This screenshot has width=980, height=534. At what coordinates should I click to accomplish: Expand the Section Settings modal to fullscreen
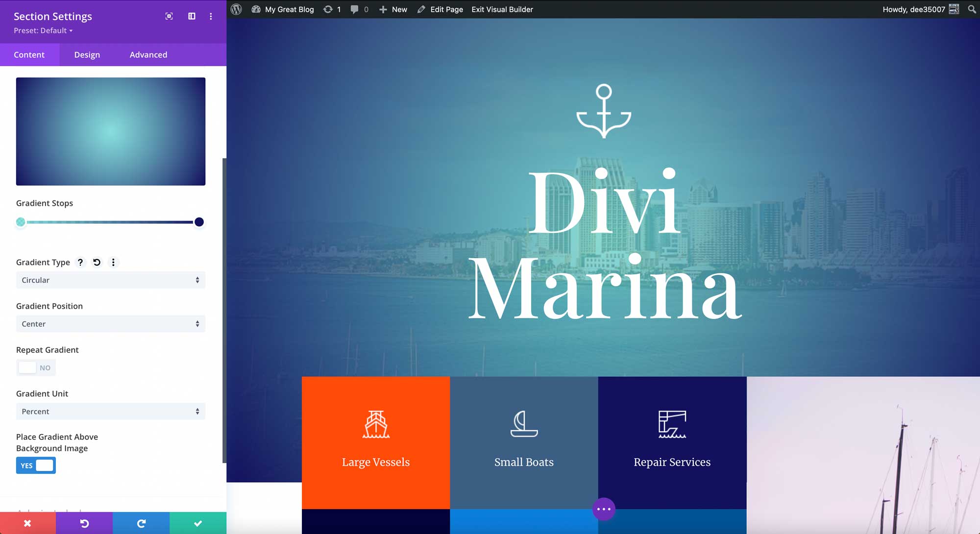click(x=169, y=16)
